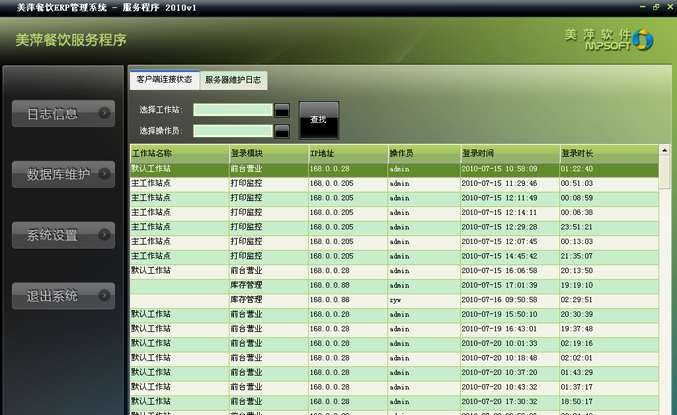Viewport: 677px width, 415px height.
Task: Select login time 2010-07-20 10:01:33
Action: tap(499, 344)
